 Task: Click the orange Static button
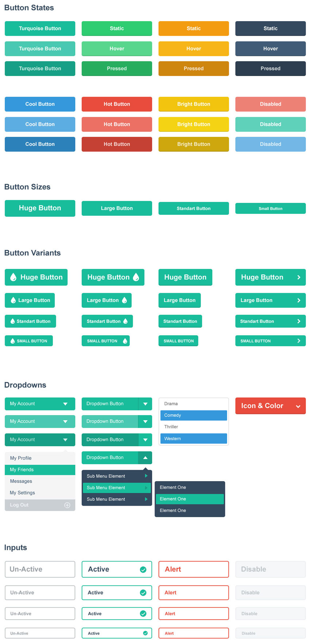tap(194, 28)
